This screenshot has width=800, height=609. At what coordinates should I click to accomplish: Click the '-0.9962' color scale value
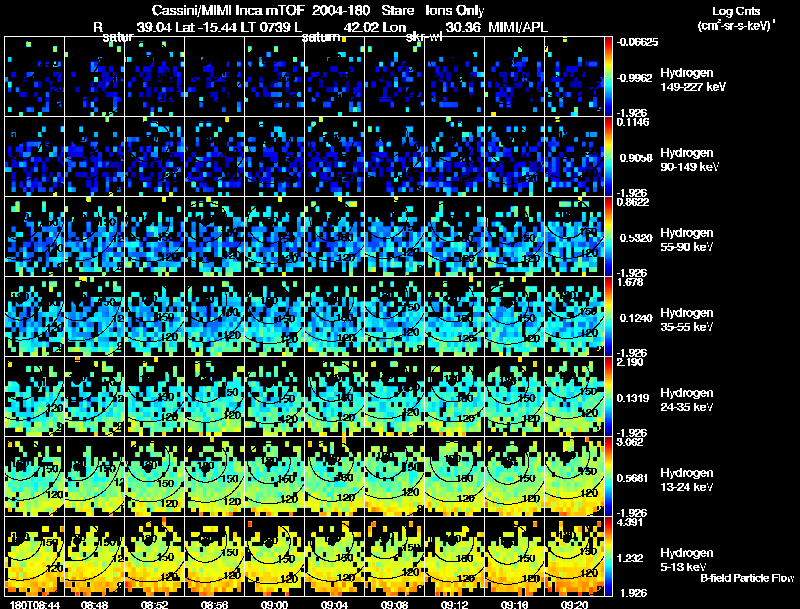[x=634, y=78]
